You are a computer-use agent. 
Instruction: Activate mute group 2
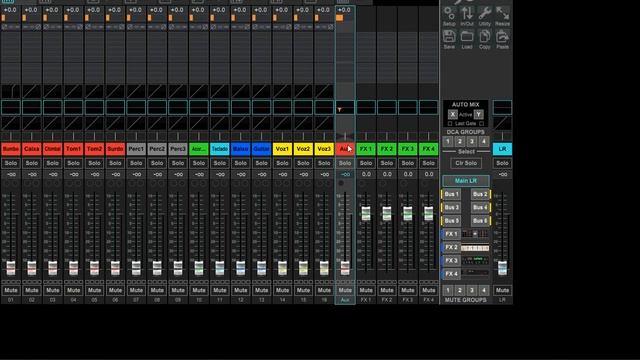[460, 291]
